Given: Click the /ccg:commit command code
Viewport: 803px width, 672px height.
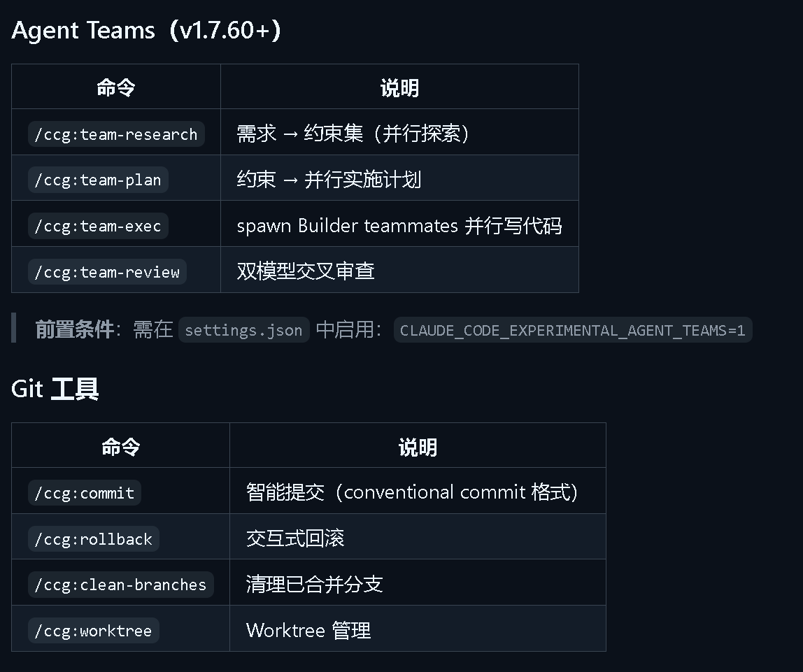Looking at the screenshot, I should click(x=85, y=493).
